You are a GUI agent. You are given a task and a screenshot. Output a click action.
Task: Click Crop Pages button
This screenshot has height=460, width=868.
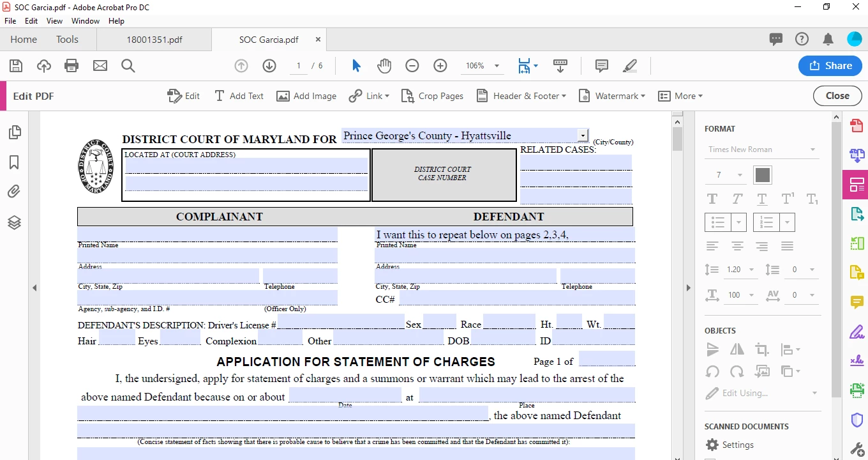pyautogui.click(x=432, y=96)
